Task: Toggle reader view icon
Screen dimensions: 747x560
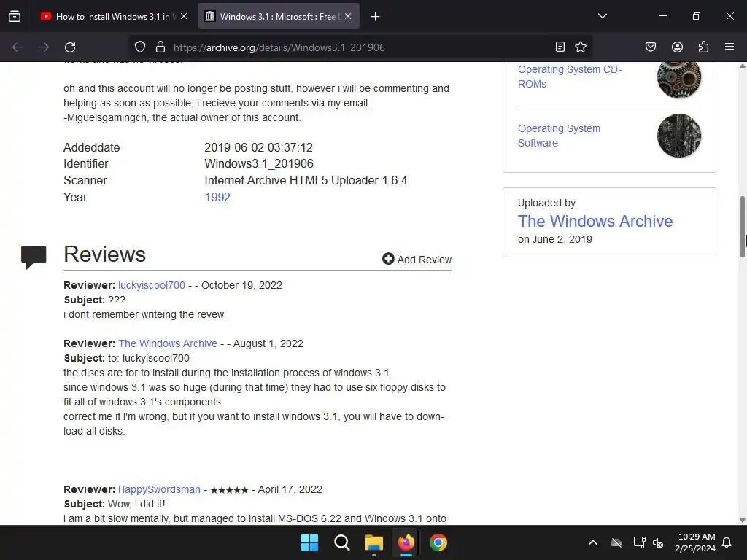Action: pyautogui.click(x=560, y=47)
